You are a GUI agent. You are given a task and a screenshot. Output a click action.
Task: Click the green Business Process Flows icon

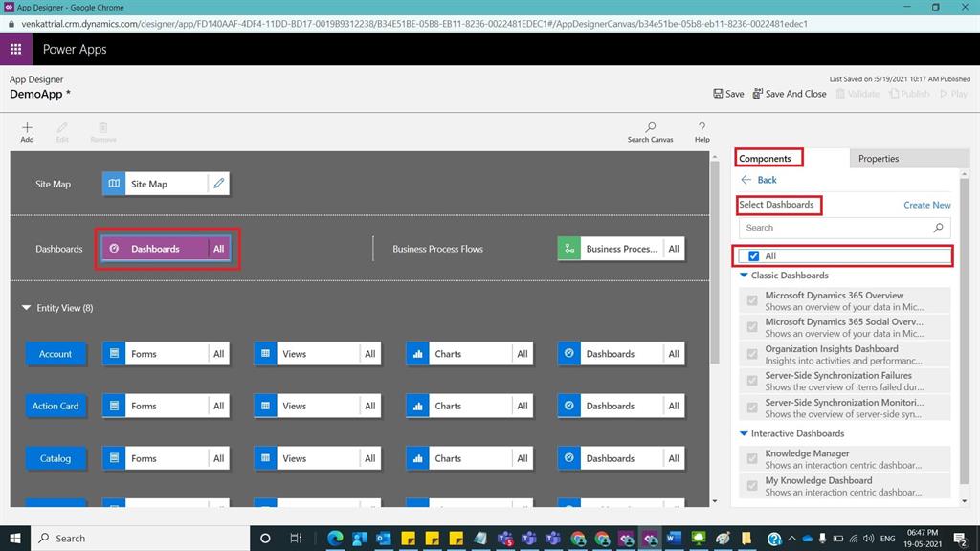click(568, 248)
